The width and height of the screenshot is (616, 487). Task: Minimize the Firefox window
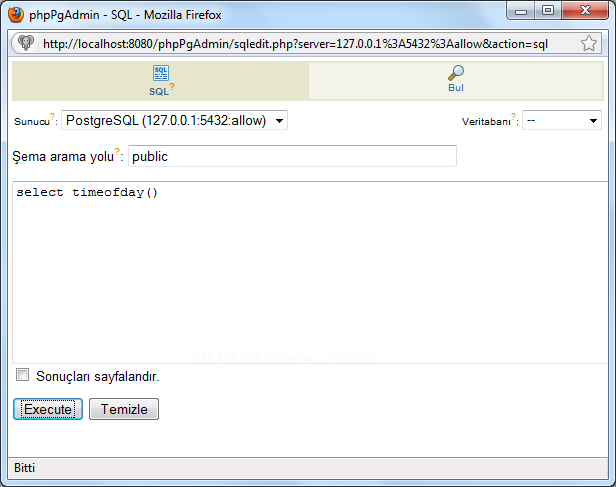click(521, 11)
